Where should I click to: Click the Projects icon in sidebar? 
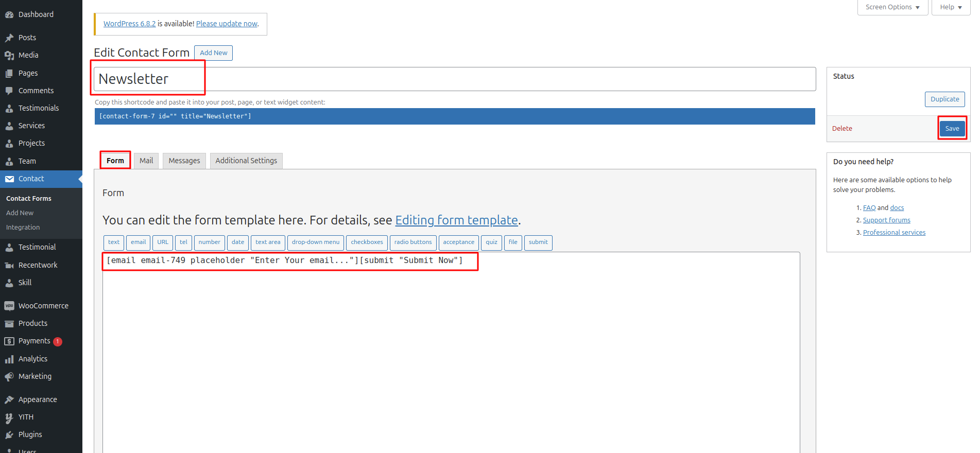[9, 143]
